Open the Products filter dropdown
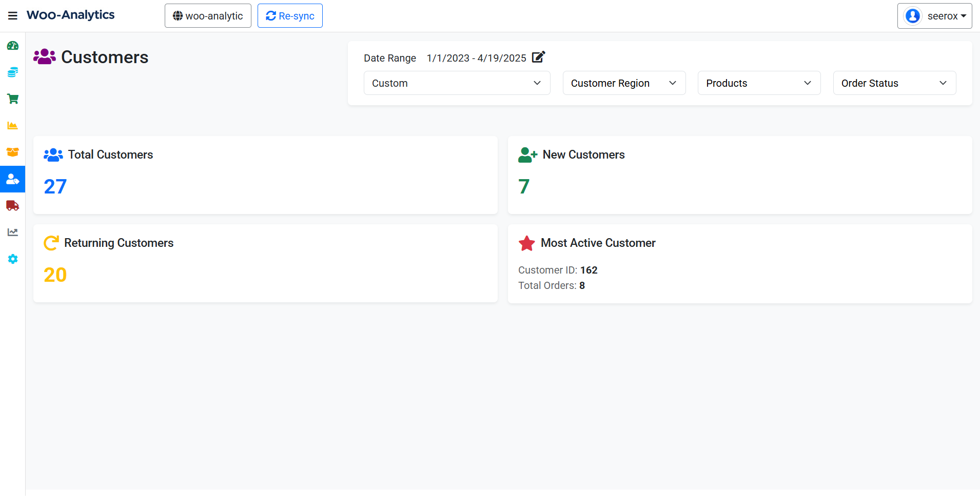980x504 pixels. [x=758, y=83]
